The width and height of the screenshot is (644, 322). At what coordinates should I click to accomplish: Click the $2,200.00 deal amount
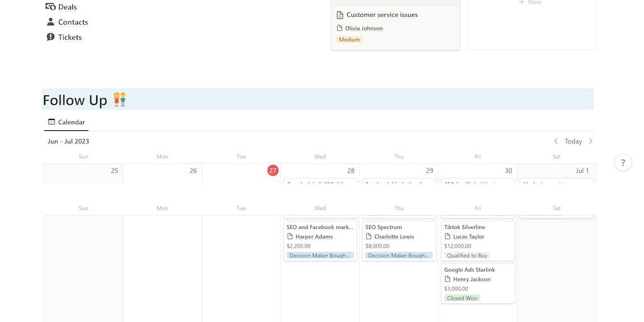coord(299,246)
